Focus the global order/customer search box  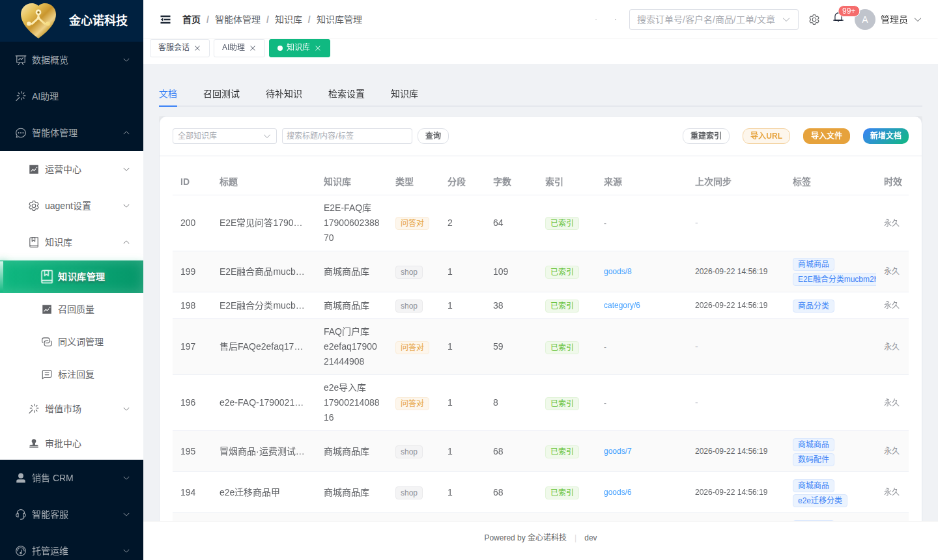click(714, 20)
